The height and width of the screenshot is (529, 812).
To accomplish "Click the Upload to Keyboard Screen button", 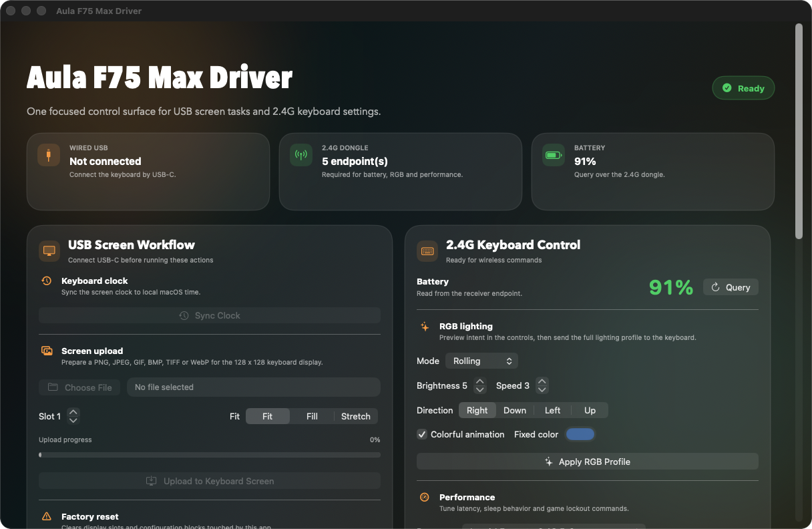I will coord(210,481).
